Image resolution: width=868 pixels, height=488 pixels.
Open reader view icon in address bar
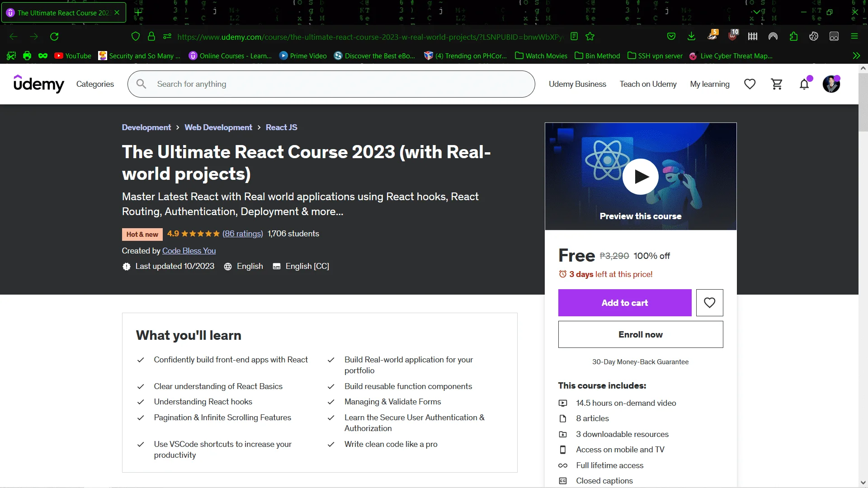(574, 37)
